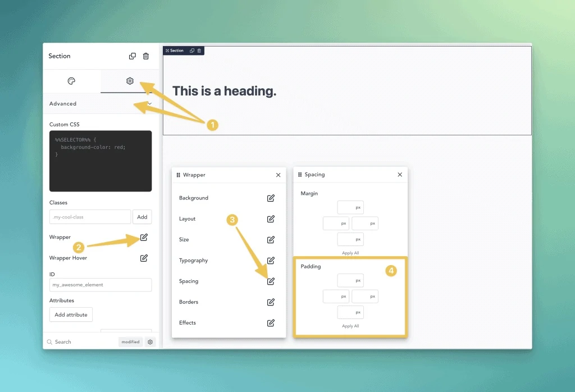The image size is (575, 392).
Task: Switch to the palette style tab
Action: (71, 81)
